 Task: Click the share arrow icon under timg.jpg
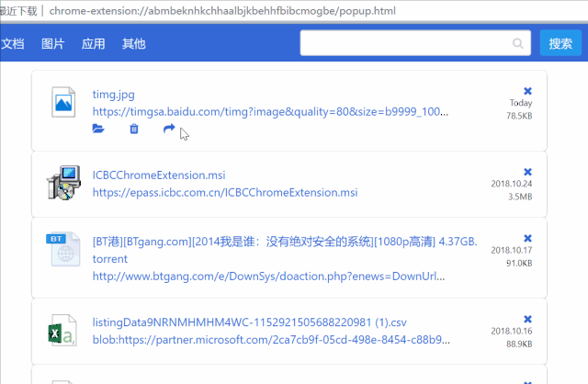click(x=169, y=129)
